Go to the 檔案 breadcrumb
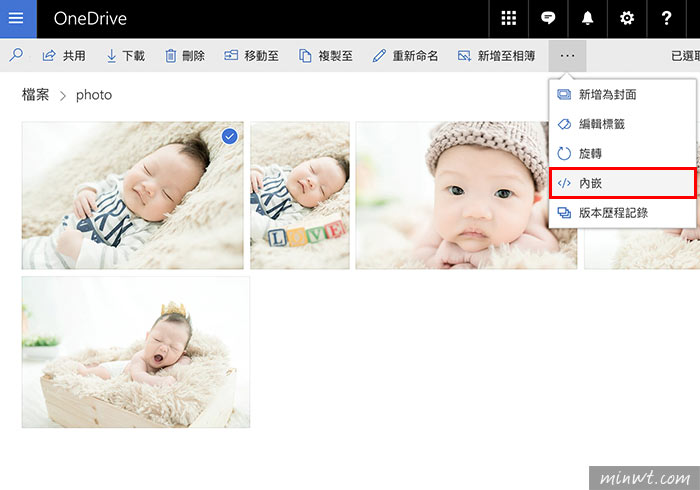The image size is (700, 490). point(35,95)
